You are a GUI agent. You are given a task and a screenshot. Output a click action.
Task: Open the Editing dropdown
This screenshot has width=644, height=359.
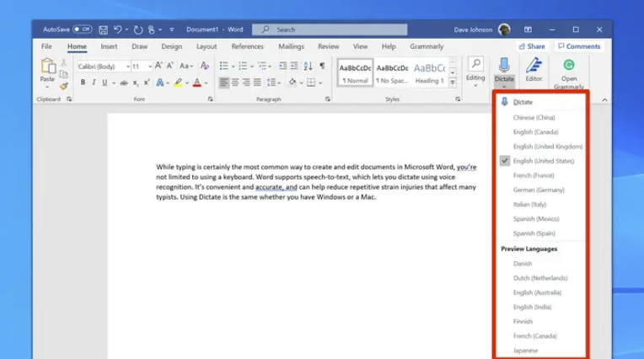pos(475,72)
